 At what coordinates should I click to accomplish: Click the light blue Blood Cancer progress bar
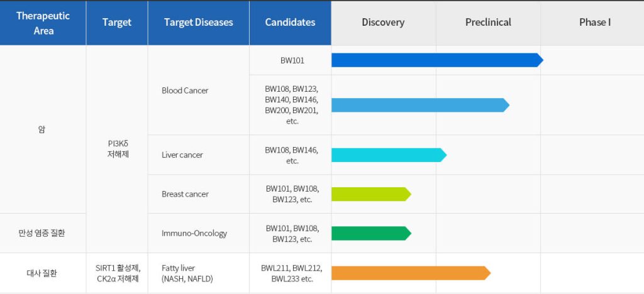pos(420,105)
